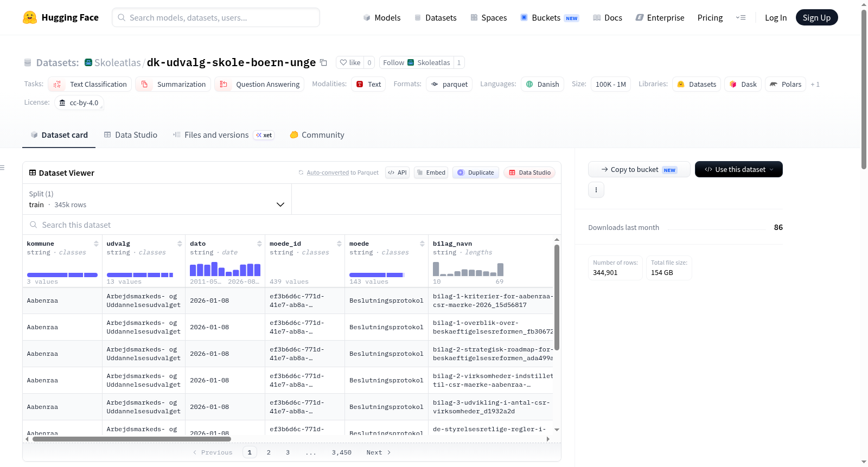Viewport: 868px width, 467px height.
Task: Go to Spaces in the navigation
Action: point(489,17)
